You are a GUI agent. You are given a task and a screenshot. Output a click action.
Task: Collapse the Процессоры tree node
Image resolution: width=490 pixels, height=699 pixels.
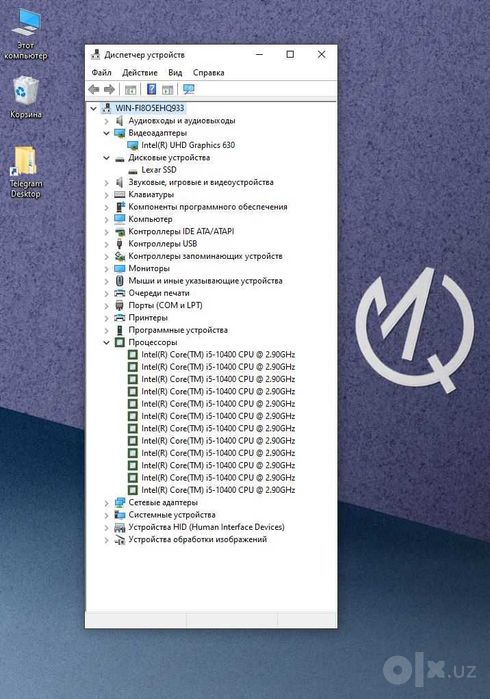point(106,342)
